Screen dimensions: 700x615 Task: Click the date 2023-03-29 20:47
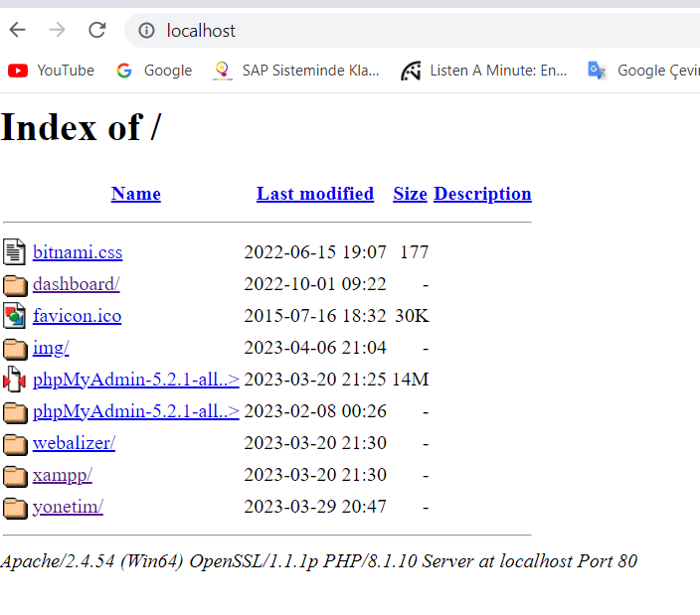(x=315, y=507)
